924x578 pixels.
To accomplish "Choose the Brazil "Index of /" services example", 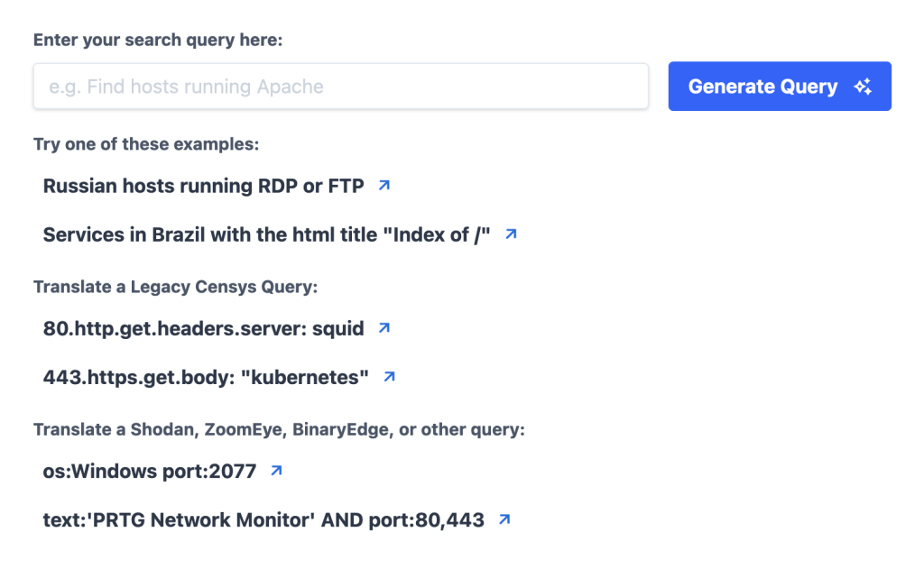I will [266, 234].
